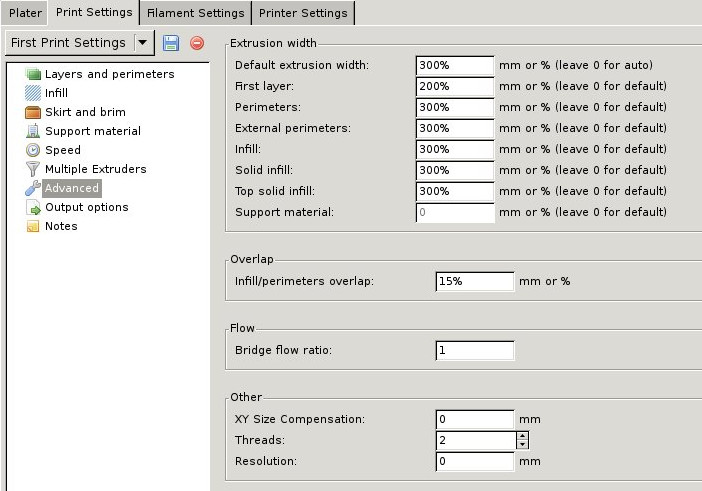
Task: Click the Default extrusion width field
Action: click(x=455, y=65)
